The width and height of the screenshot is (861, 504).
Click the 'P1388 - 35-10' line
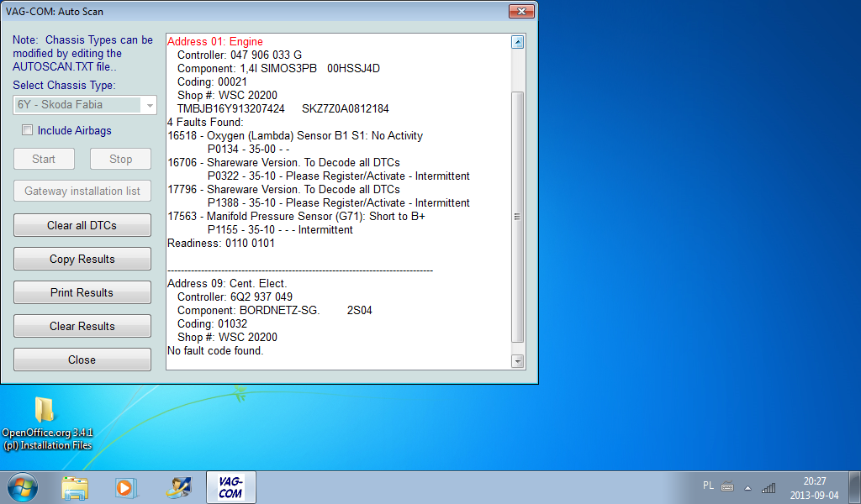338,203
